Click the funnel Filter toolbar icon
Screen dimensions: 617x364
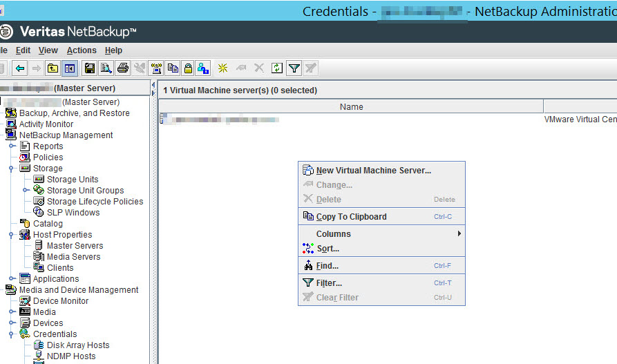pyautogui.click(x=294, y=68)
